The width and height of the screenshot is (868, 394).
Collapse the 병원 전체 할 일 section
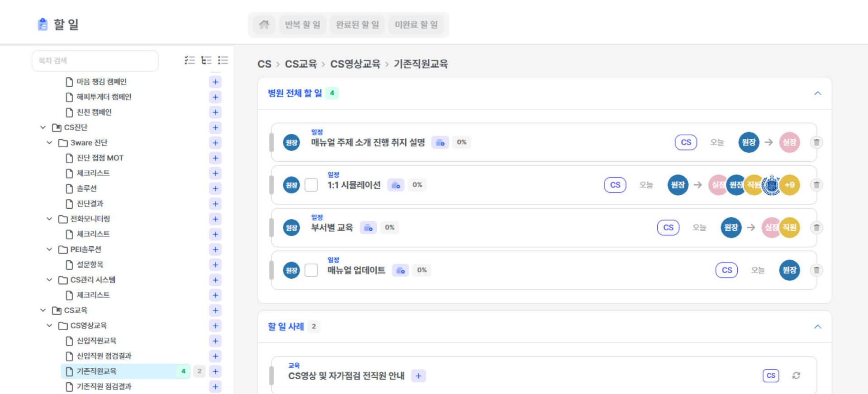coord(817,94)
